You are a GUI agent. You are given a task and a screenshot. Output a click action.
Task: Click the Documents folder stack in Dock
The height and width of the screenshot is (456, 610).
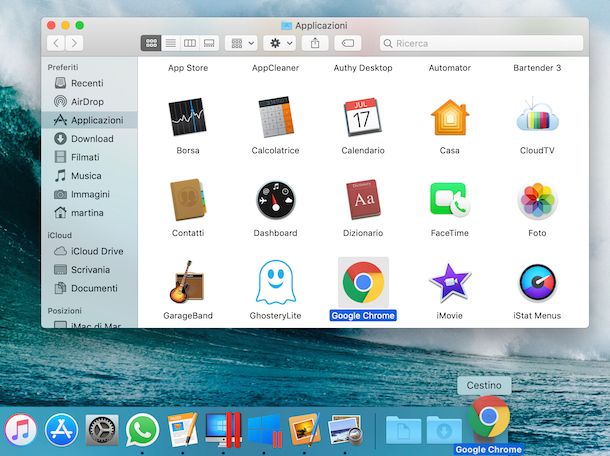tap(403, 430)
